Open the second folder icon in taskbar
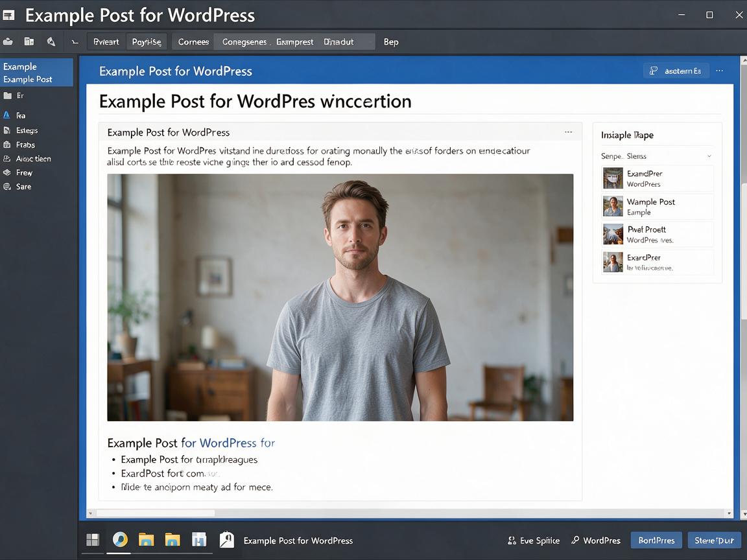Screen dimensions: 747x560 172,540
